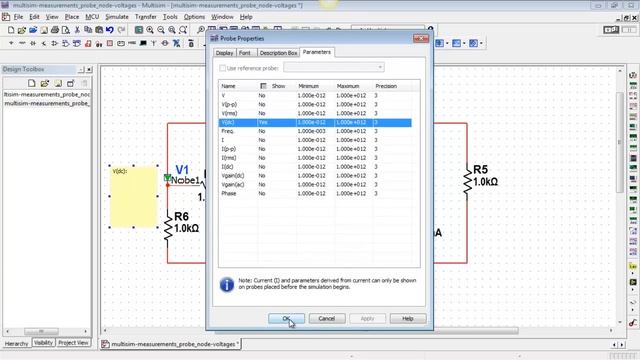This screenshot has height=360, width=640.
Task: Switch to the Description Box tab
Action: [x=278, y=53]
